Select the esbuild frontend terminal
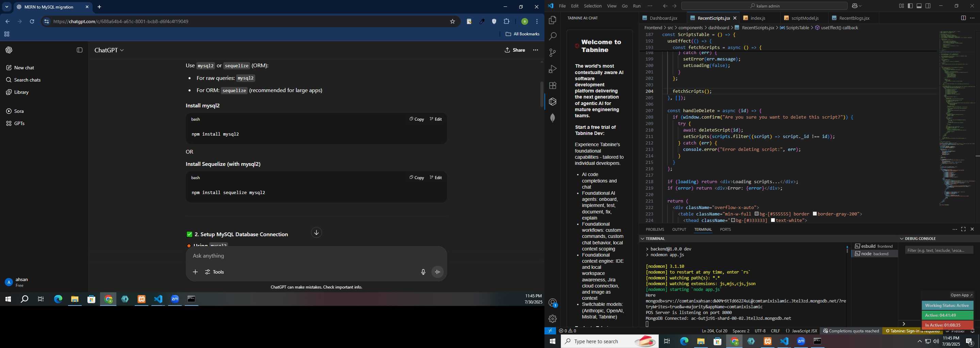 pyautogui.click(x=874, y=246)
